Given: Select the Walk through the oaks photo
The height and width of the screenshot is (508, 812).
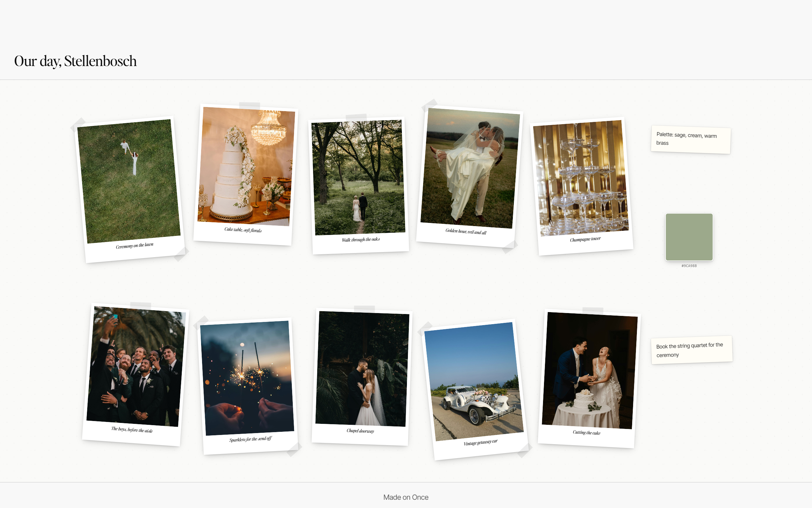Looking at the screenshot, I should (358, 177).
